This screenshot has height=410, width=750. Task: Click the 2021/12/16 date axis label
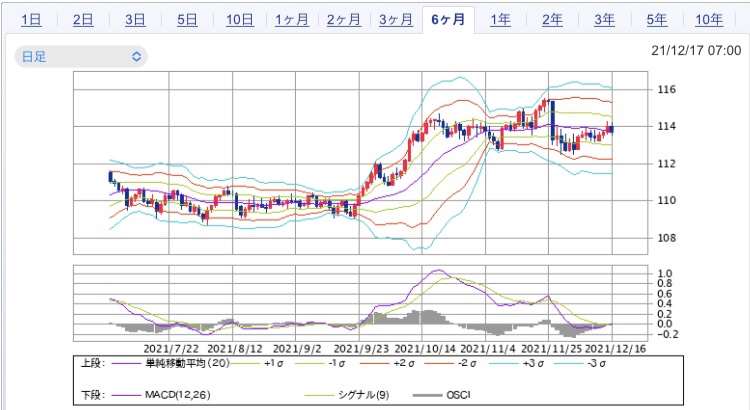(x=616, y=349)
